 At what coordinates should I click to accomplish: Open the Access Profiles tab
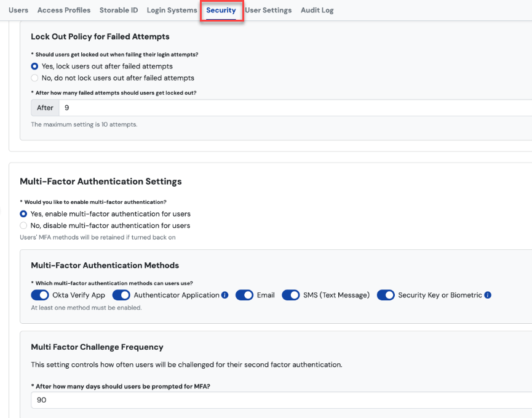pyautogui.click(x=64, y=10)
